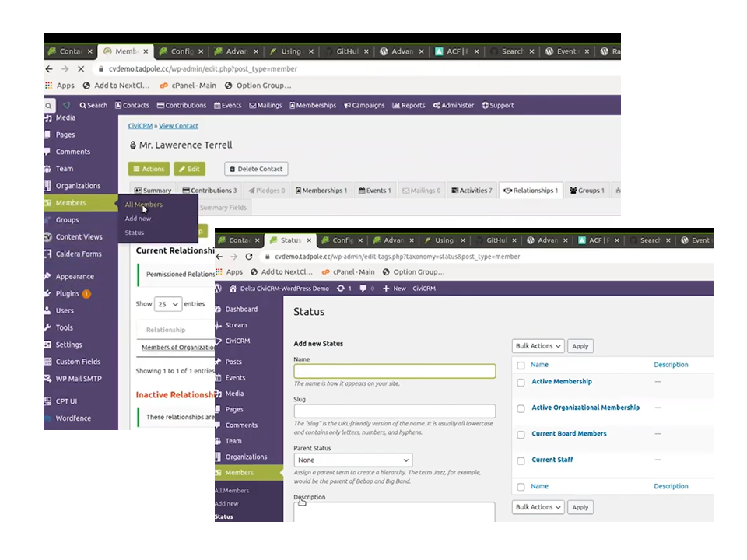Viewport: 747px width, 560px height.
Task: Open Dashboard in Status window sidebar
Action: [x=241, y=310]
